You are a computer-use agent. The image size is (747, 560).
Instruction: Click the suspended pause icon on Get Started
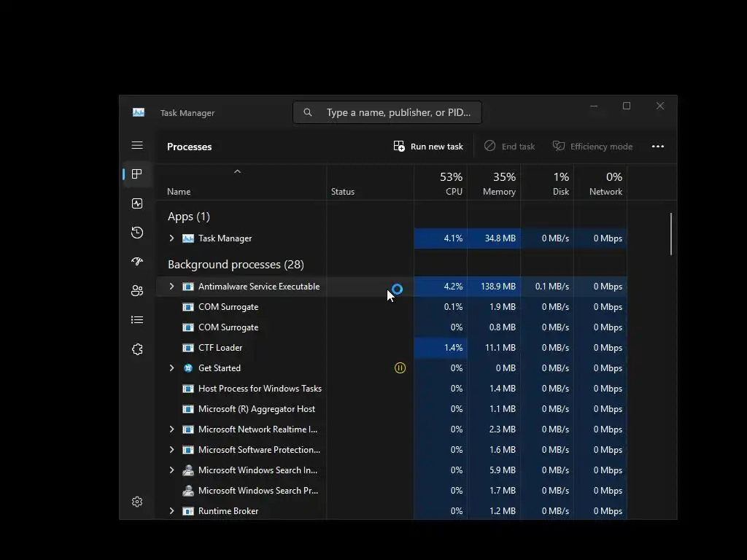400,368
